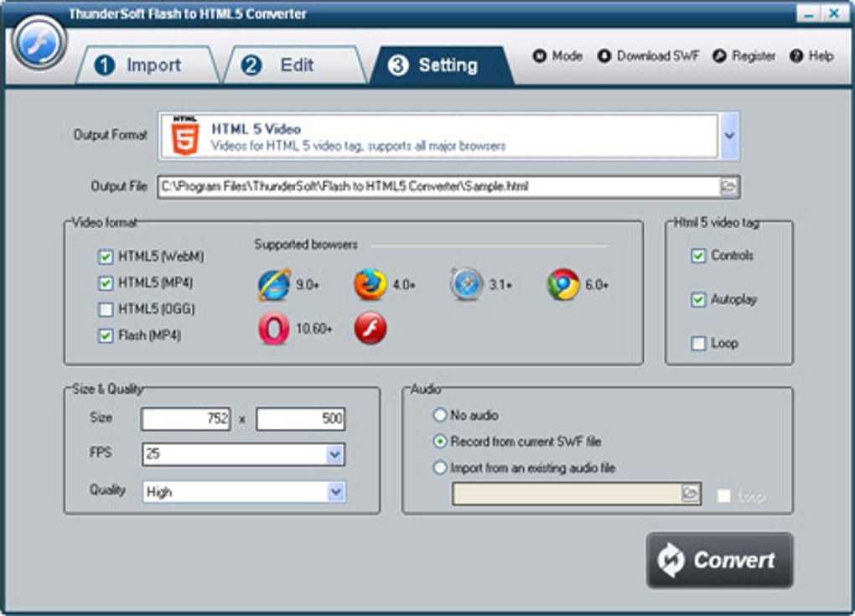Expand the FPS dropdown list
Screen dimensions: 855x616
click(x=337, y=453)
